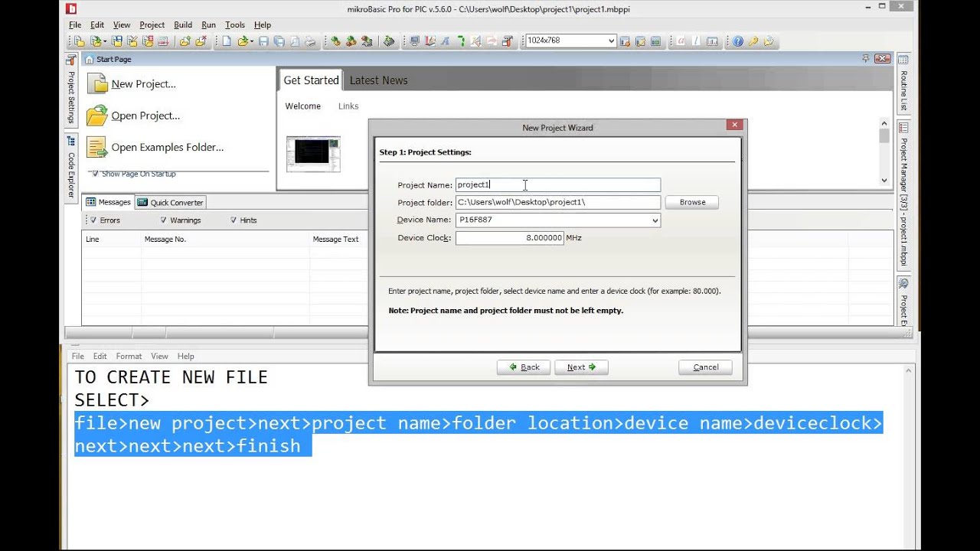Open the Code Explorer side tab
The height and width of the screenshot is (551, 980).
pyautogui.click(x=70, y=167)
